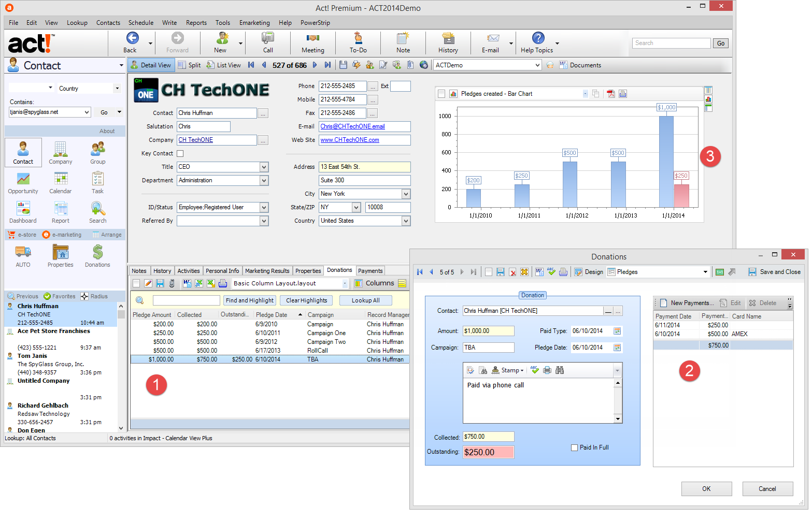Click Find and Highlight button
Screen dimensions: 812x521
click(250, 300)
